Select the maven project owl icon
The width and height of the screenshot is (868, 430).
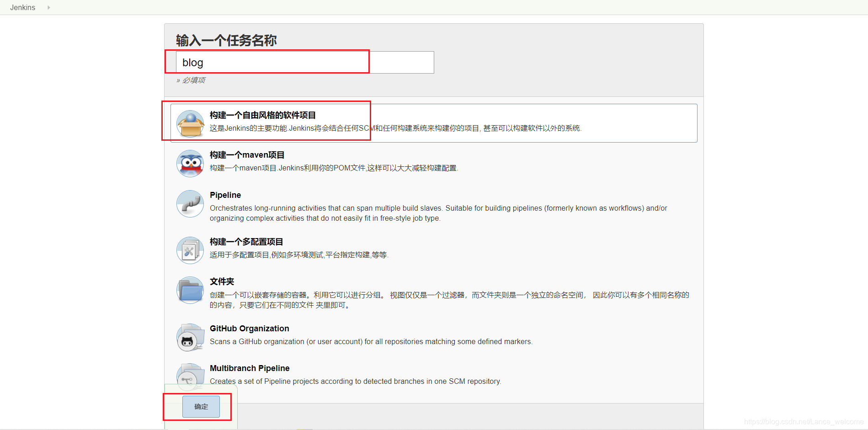pos(190,163)
